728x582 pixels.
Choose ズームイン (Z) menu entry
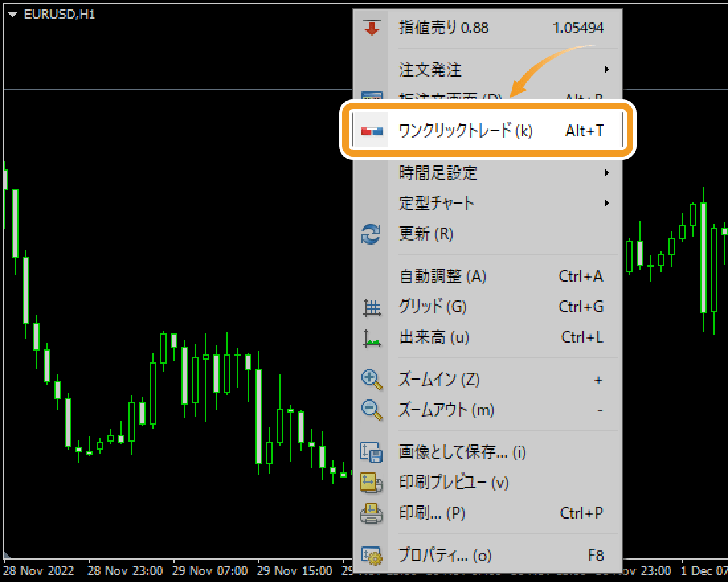[488, 380]
